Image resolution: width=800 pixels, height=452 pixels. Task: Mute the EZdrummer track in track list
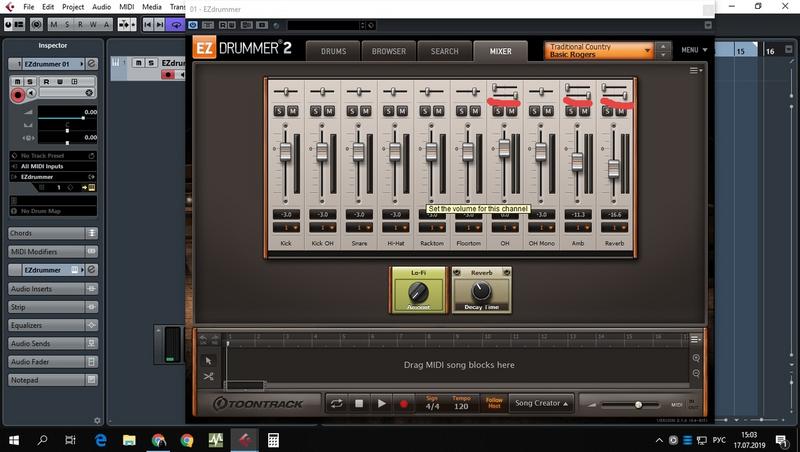click(x=138, y=62)
